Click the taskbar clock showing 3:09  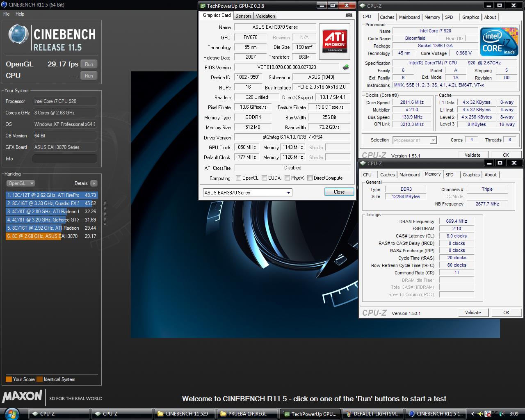click(514, 414)
